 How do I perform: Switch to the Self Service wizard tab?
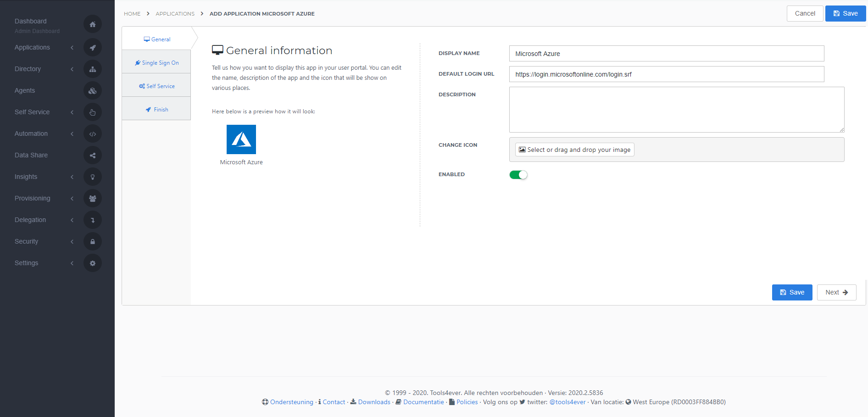(156, 86)
